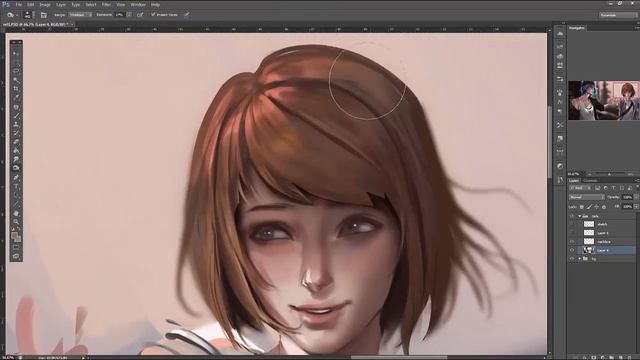Filter layers by pixel layers icon
Screen dimensions: 640x360
click(x=597, y=188)
